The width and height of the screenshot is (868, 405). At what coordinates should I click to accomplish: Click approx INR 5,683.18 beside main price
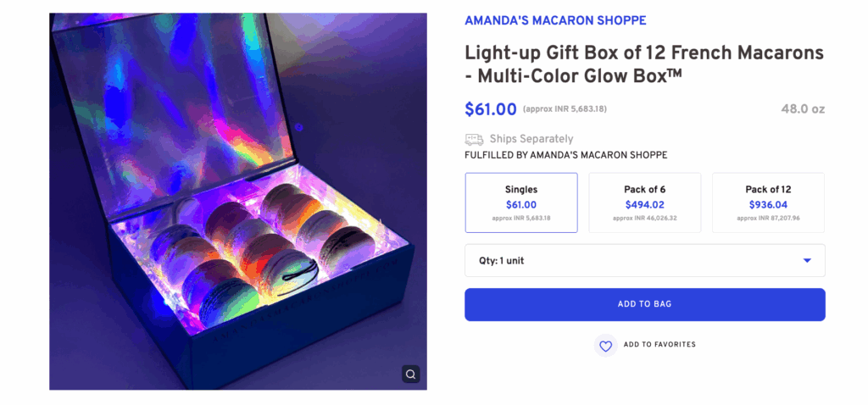(565, 109)
